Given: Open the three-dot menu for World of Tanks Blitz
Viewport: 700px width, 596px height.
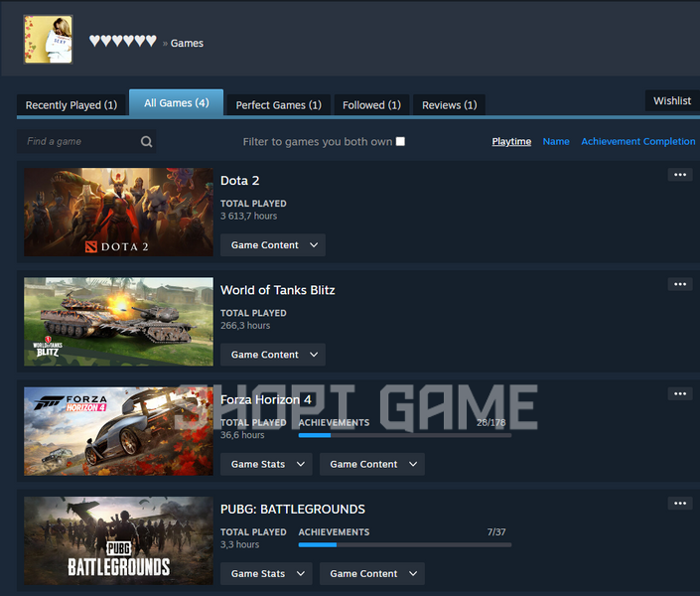Looking at the screenshot, I should point(680,284).
